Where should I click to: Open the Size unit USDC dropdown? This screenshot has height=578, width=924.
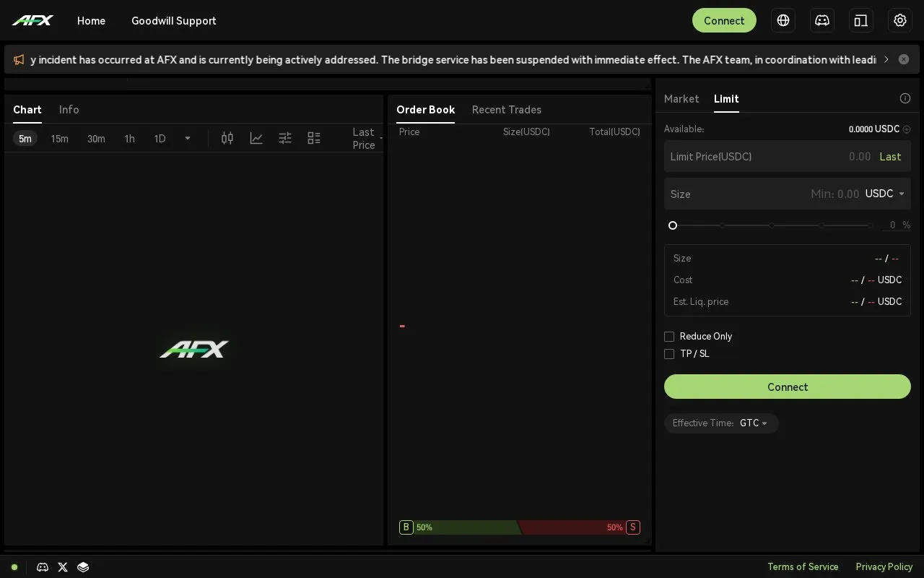click(885, 194)
